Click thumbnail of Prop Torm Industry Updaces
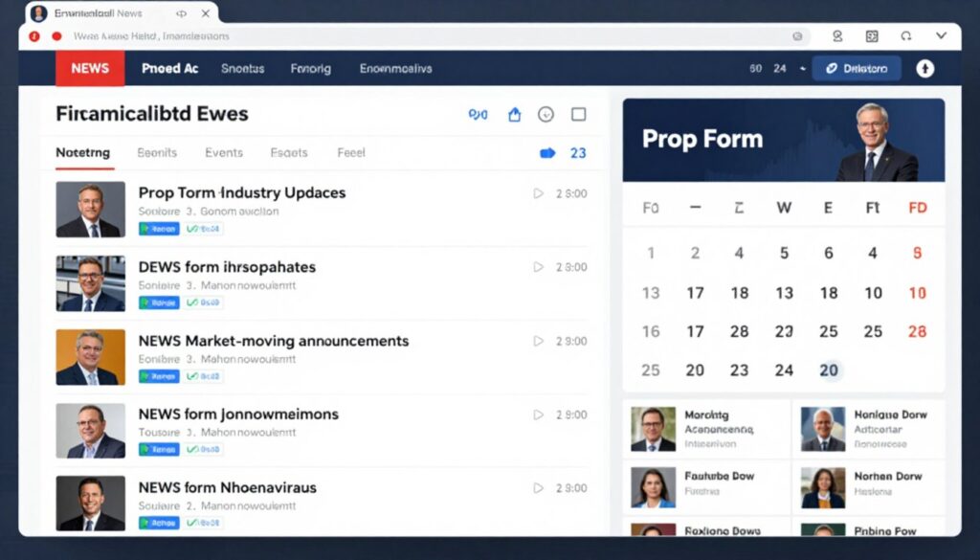The image size is (980, 560). pyautogui.click(x=91, y=210)
